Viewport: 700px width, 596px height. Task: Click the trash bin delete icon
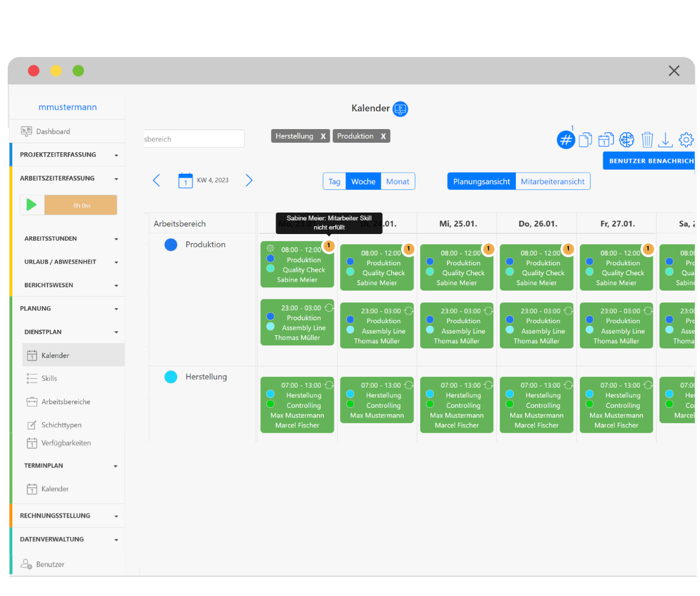(x=647, y=139)
